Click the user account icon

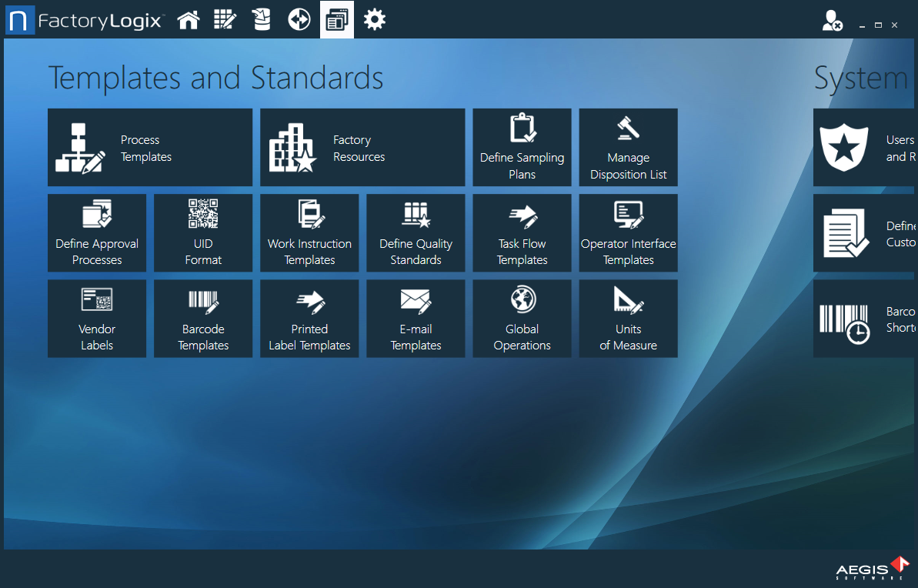point(832,21)
